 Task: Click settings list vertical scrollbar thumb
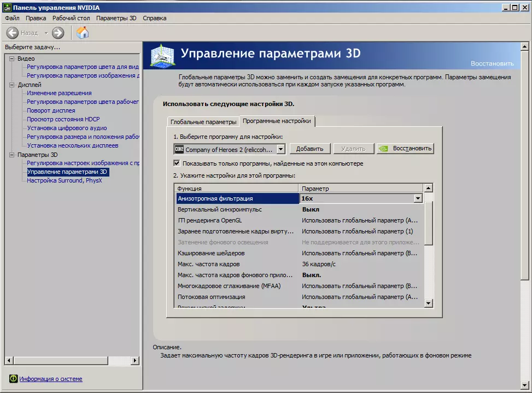(429, 223)
